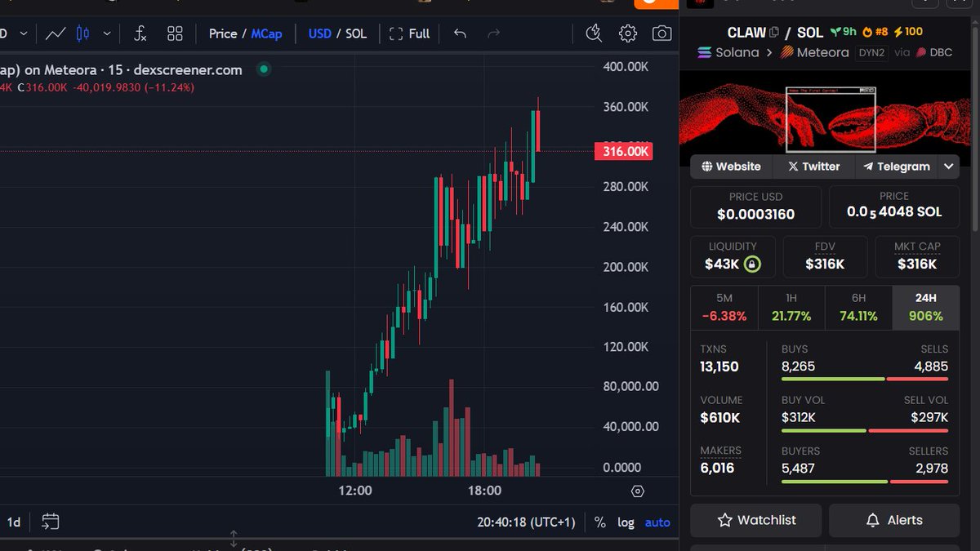Set chart currency to SOL
The height and width of the screenshot is (551, 980).
pyautogui.click(x=356, y=33)
